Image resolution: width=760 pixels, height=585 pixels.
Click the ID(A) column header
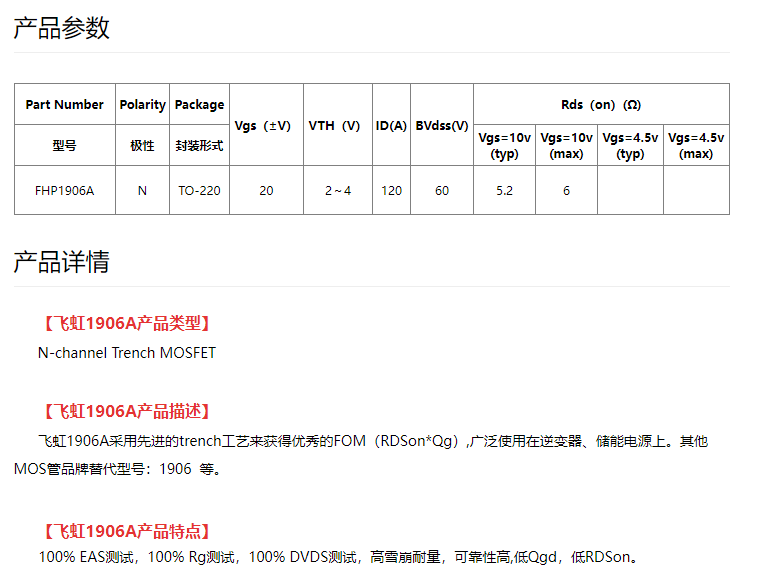coord(391,125)
